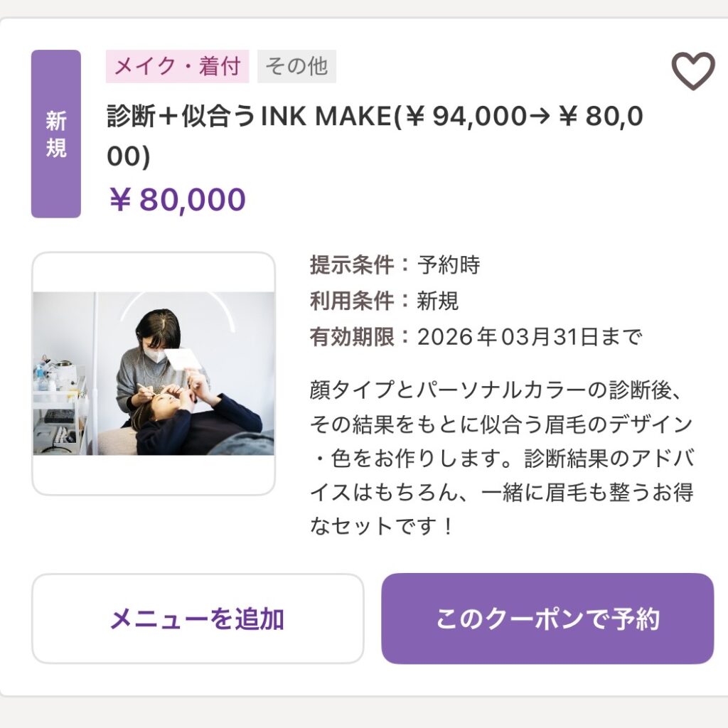
Task: Click the 利用条件 label
Action: pyautogui.click(x=352, y=301)
